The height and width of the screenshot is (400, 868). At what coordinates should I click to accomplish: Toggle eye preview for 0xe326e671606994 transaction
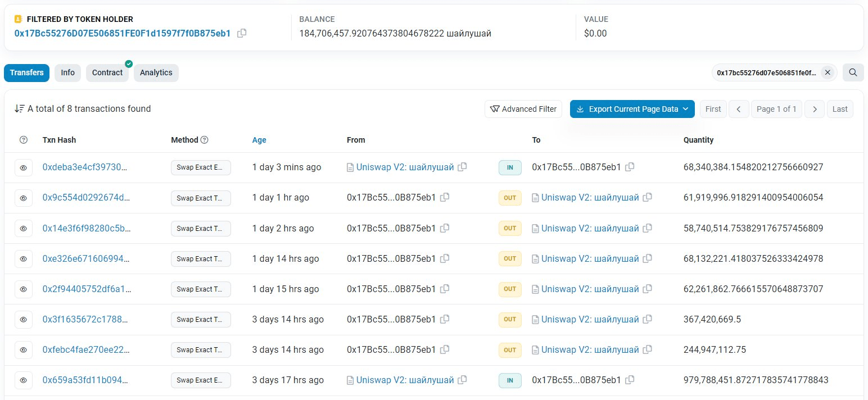coord(24,258)
